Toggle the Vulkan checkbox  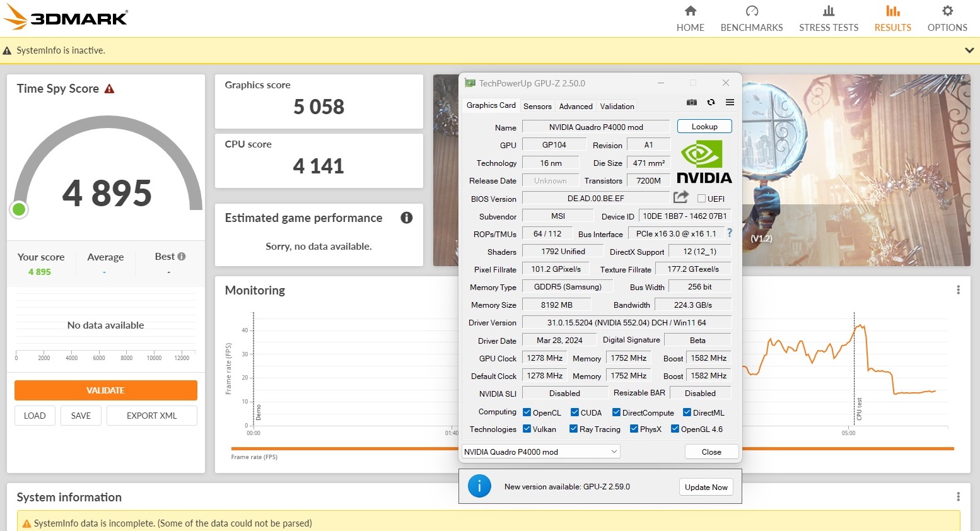[527, 429]
